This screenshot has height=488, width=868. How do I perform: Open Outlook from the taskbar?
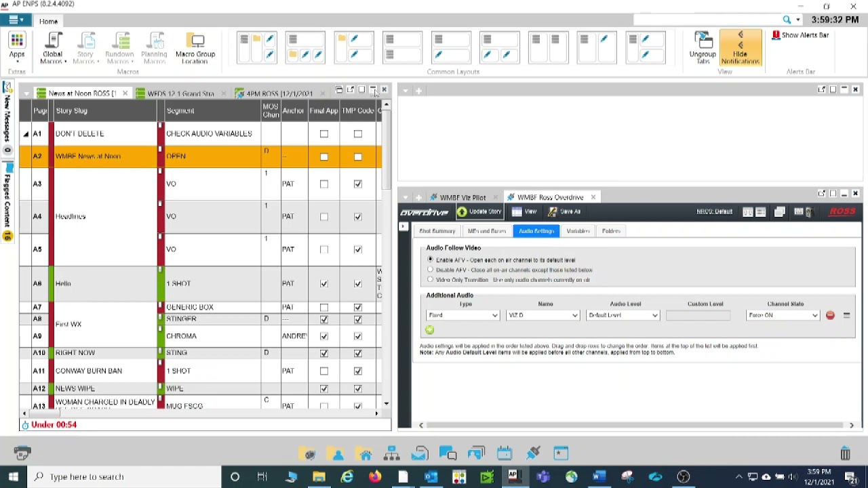tap(431, 476)
